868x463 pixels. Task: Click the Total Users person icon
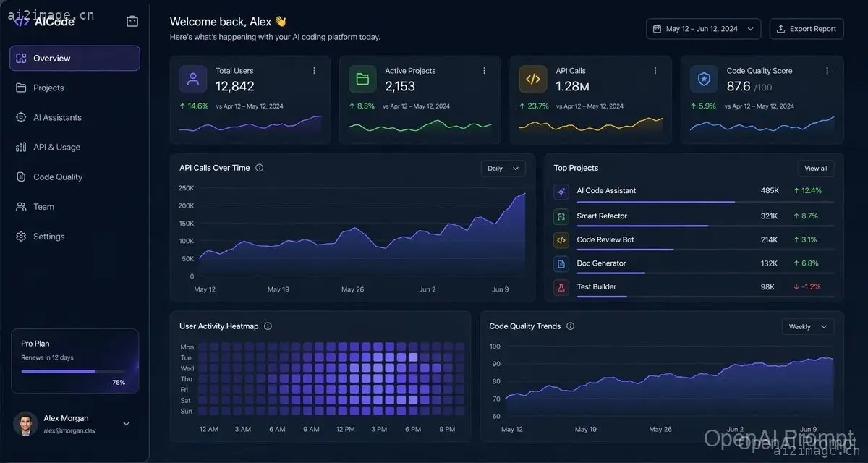[193, 80]
